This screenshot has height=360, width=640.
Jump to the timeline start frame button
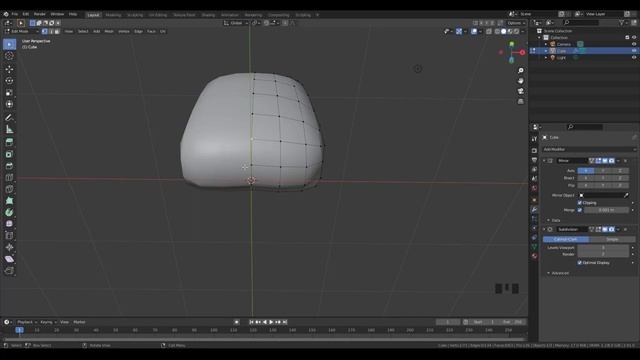pos(251,322)
